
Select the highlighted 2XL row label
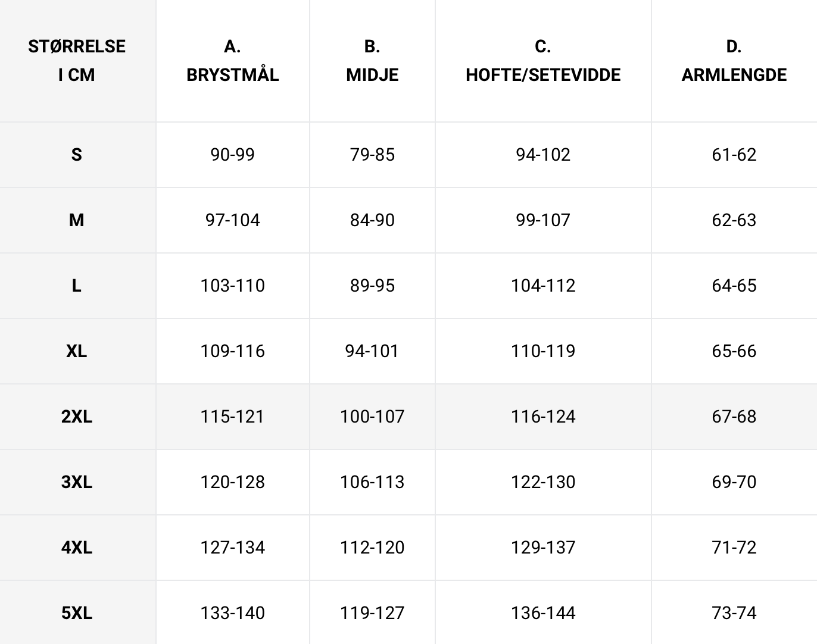[77, 417]
